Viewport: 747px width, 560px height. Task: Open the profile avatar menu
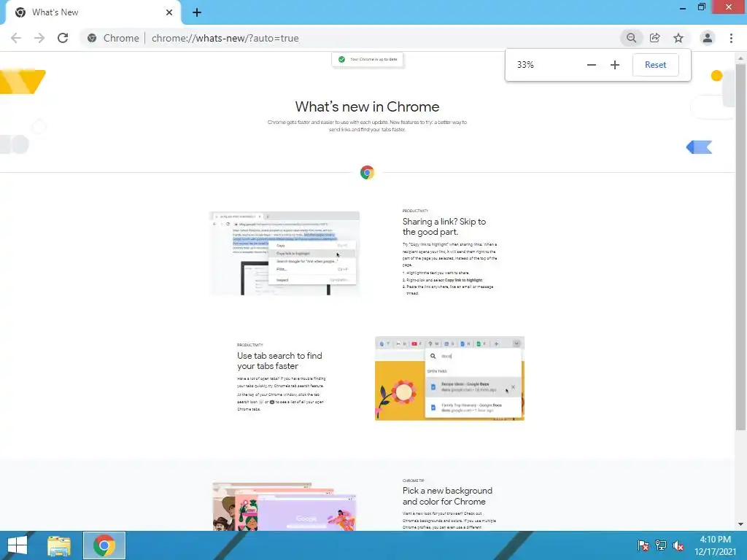708,38
